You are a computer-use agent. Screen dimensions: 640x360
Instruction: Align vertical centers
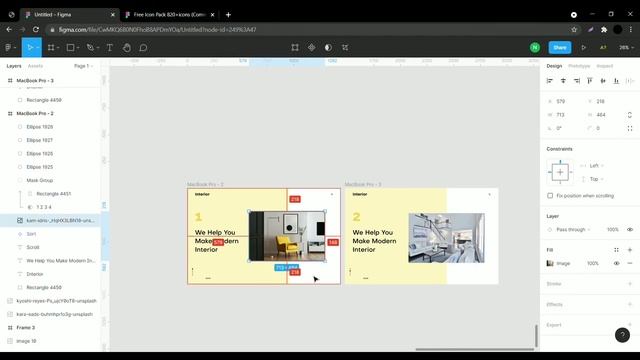tap(603, 81)
